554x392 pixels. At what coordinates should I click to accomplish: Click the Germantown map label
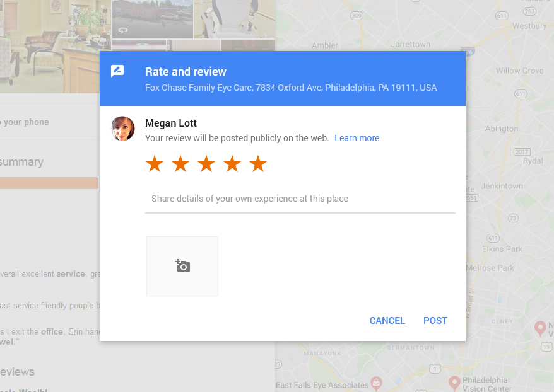411,348
